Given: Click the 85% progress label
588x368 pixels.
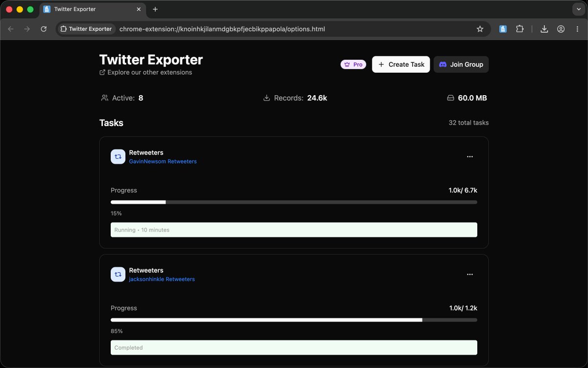Looking at the screenshot, I should pos(117,331).
